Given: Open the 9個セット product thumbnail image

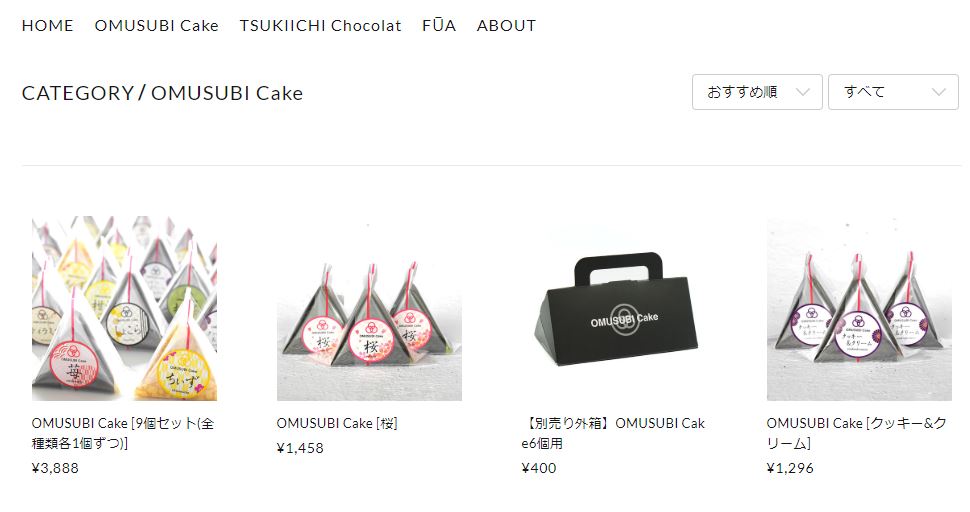Looking at the screenshot, I should (x=124, y=309).
